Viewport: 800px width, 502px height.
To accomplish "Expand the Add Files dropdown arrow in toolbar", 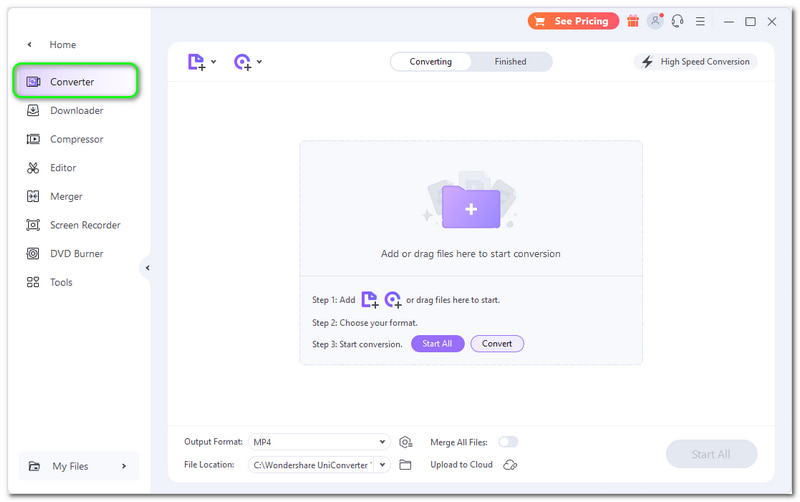I will point(214,62).
